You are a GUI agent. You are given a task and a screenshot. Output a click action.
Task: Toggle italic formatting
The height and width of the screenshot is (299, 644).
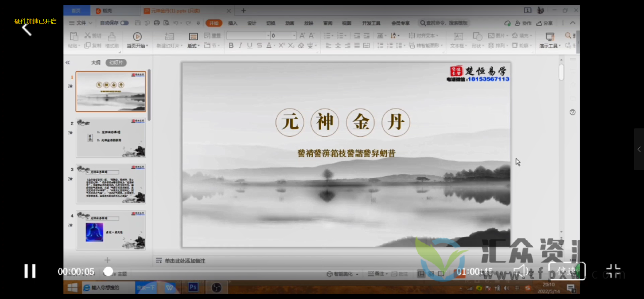[x=240, y=46]
